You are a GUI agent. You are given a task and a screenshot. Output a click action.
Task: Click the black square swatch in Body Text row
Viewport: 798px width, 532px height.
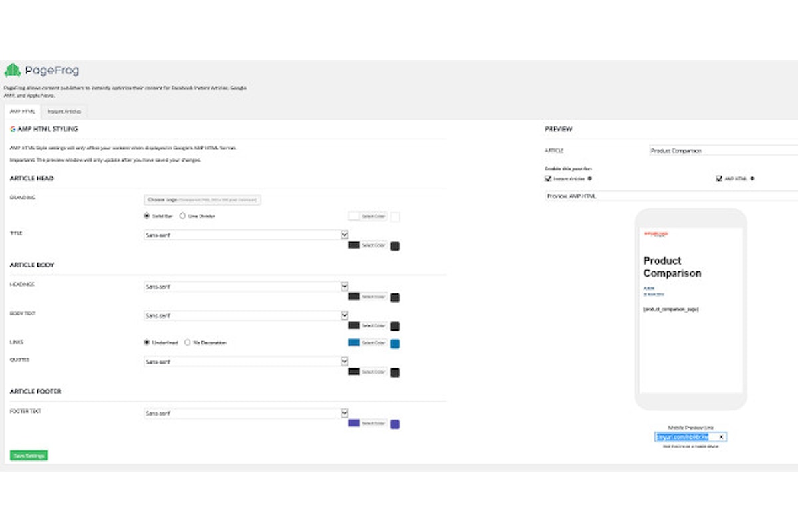[395, 326]
